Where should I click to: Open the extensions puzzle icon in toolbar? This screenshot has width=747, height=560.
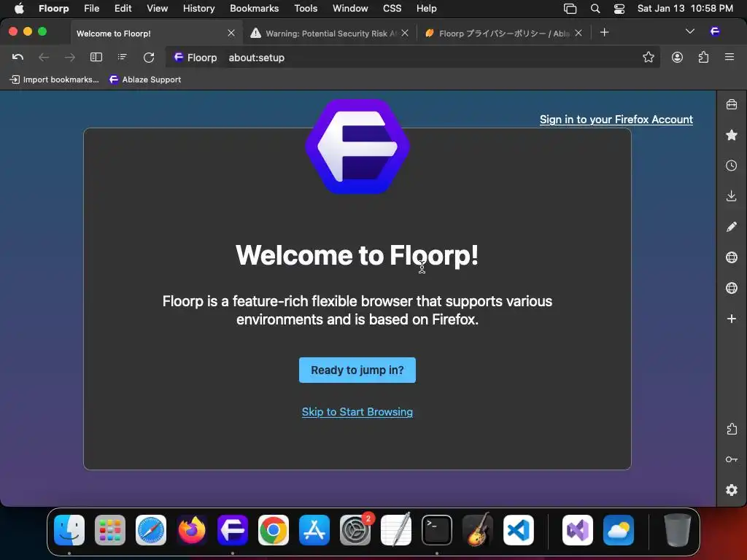(x=703, y=57)
